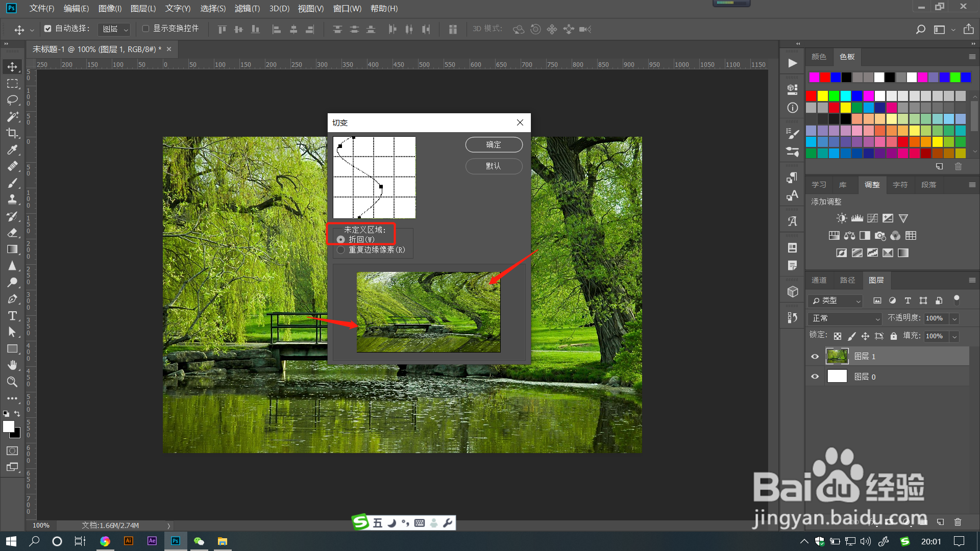
Task: Toggle Show Transform Controls checkbox
Action: 145,29
